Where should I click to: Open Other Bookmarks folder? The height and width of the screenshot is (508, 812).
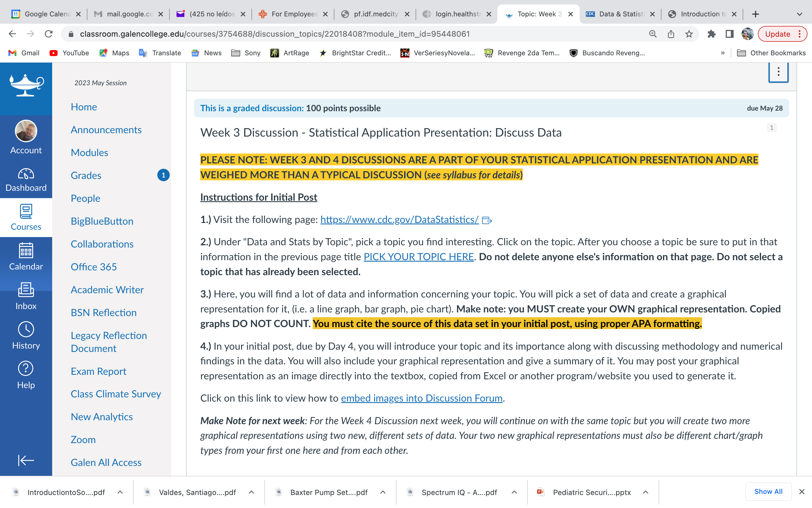(771, 53)
